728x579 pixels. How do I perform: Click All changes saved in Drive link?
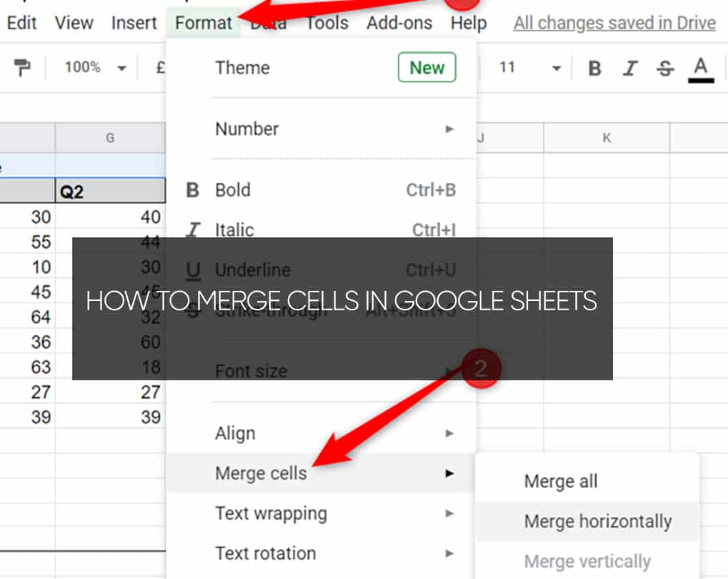click(x=614, y=23)
